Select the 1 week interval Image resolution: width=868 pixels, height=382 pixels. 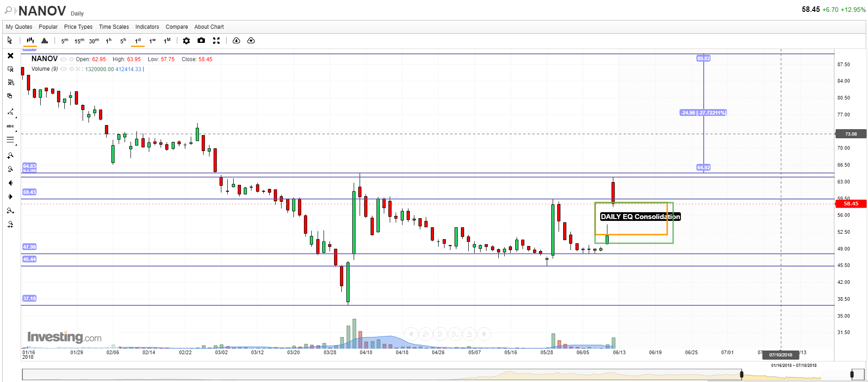point(152,41)
